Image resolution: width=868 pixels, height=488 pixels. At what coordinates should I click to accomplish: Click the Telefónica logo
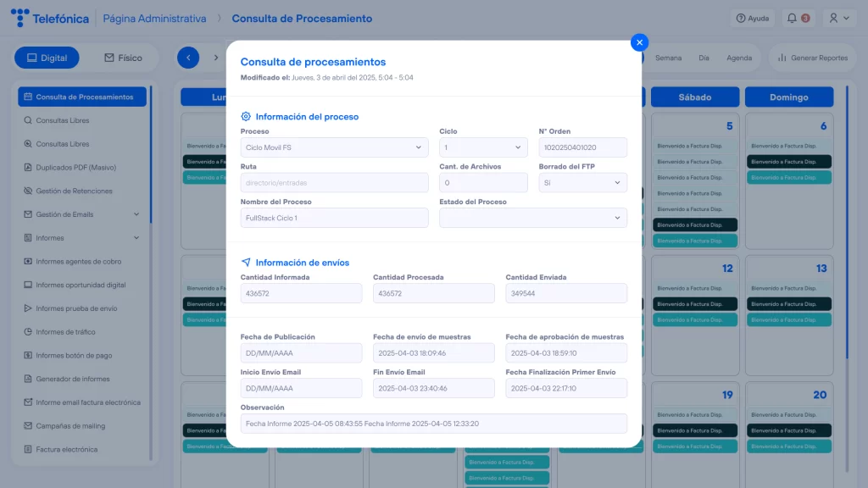click(x=50, y=18)
